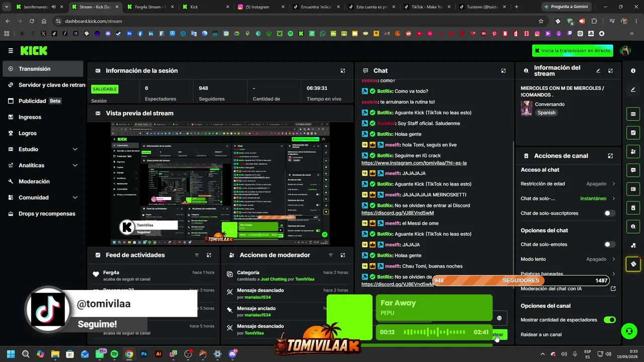Toggle Chat de solo-emotes switch
The height and width of the screenshot is (362, 644).
[x=609, y=244]
